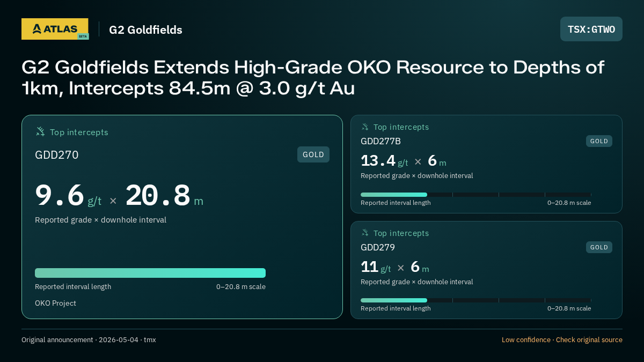The height and width of the screenshot is (362, 644).
Task: Click the 9.6 g/t grade value
Action: (68, 196)
